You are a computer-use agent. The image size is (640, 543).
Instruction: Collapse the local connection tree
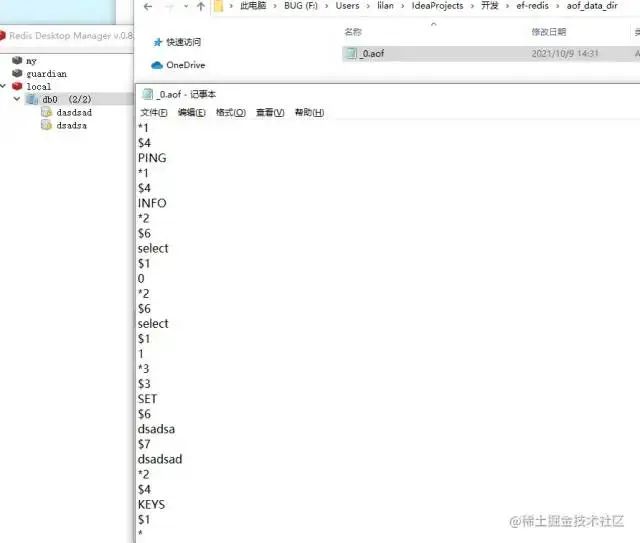3,86
